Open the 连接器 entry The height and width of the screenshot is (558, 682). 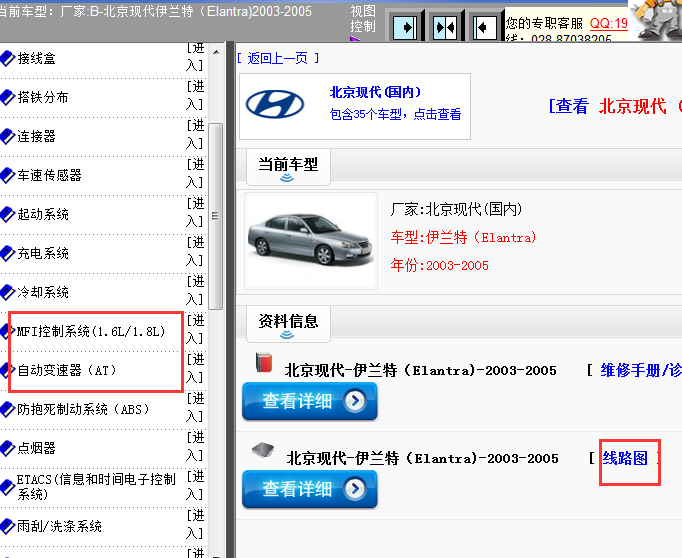tap(37, 136)
